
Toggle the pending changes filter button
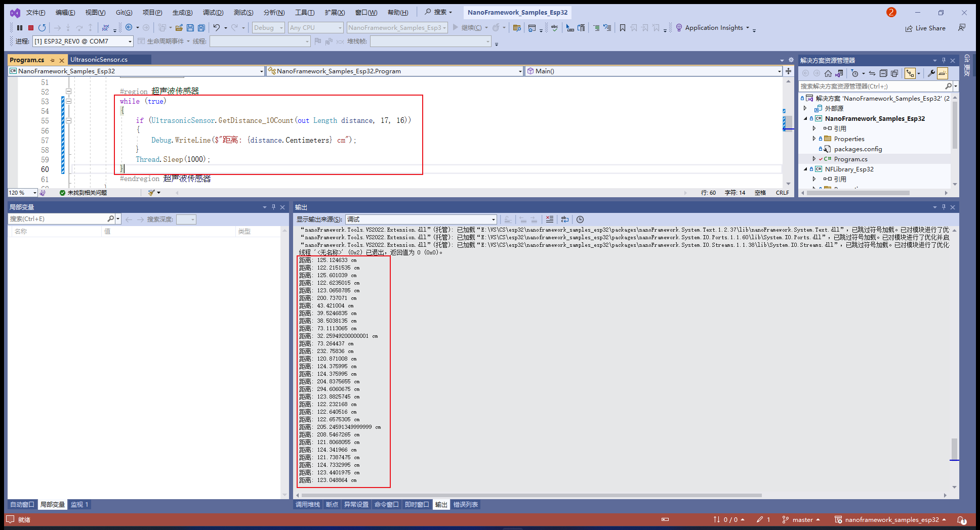tap(855, 73)
